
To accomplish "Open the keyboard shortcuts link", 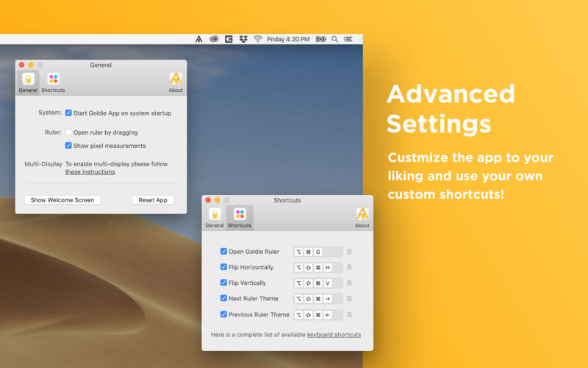I will [x=334, y=335].
